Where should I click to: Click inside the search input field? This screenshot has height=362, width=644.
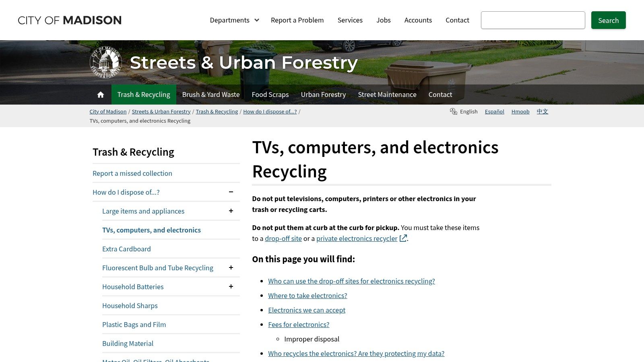coord(533,20)
